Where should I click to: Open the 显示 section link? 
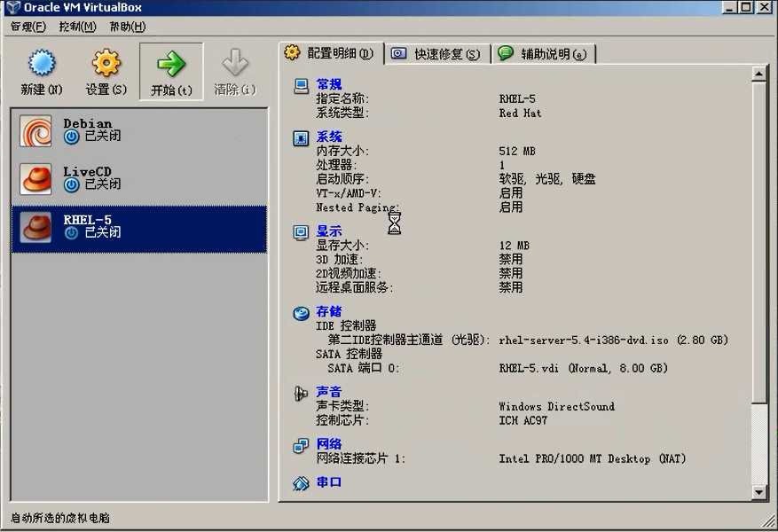tap(329, 231)
